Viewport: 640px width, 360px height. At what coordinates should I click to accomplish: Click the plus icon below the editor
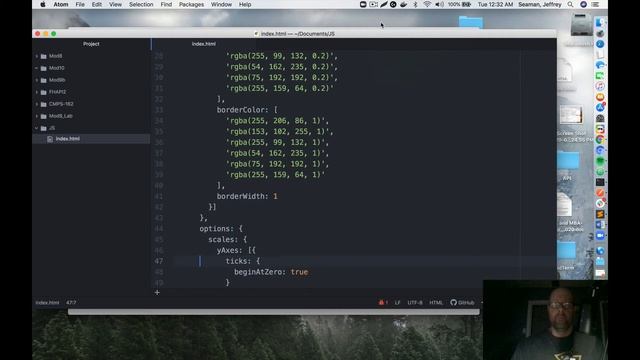(157, 292)
